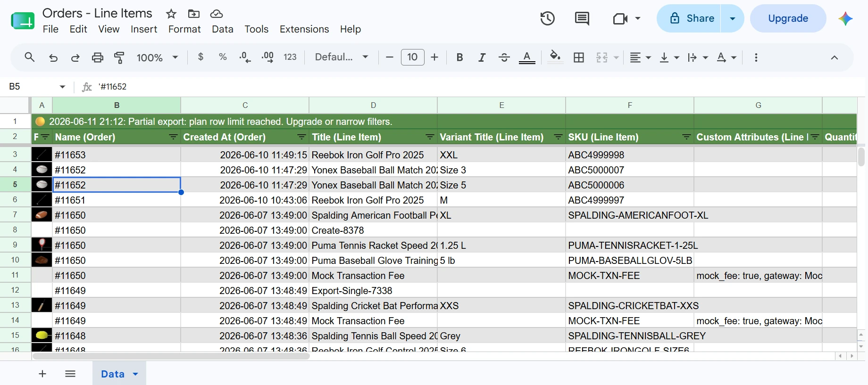
Task: Open the File menu
Action: [x=50, y=29]
